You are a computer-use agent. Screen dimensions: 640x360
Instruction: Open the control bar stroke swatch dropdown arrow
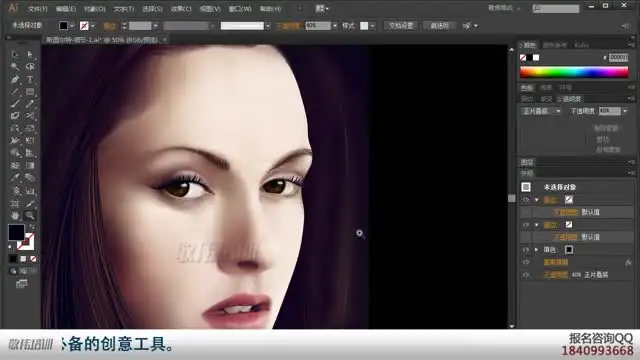[93, 26]
